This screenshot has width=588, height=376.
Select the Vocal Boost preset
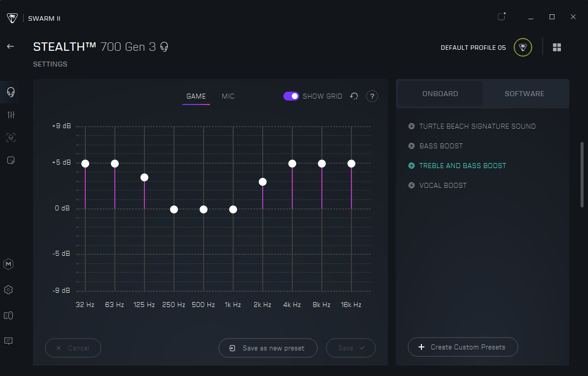point(443,185)
